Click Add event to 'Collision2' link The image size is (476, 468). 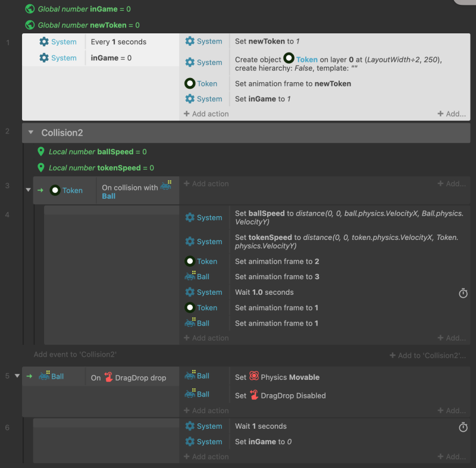point(75,354)
